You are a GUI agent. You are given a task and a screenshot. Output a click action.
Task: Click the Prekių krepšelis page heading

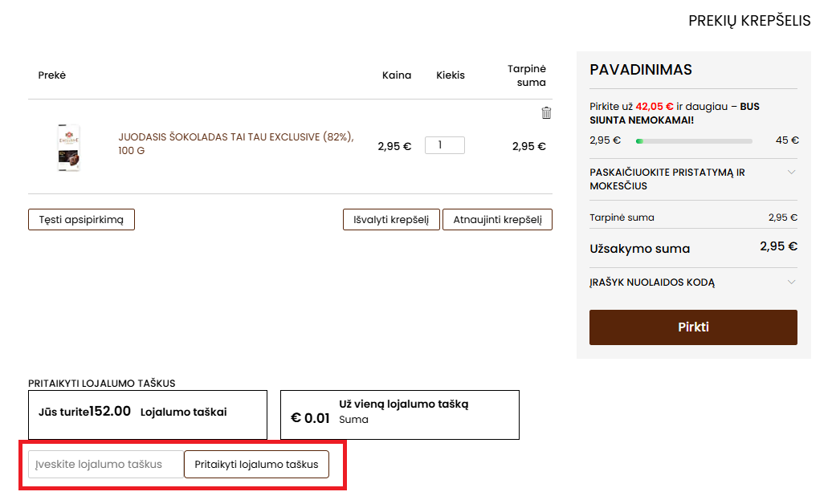coord(749,21)
